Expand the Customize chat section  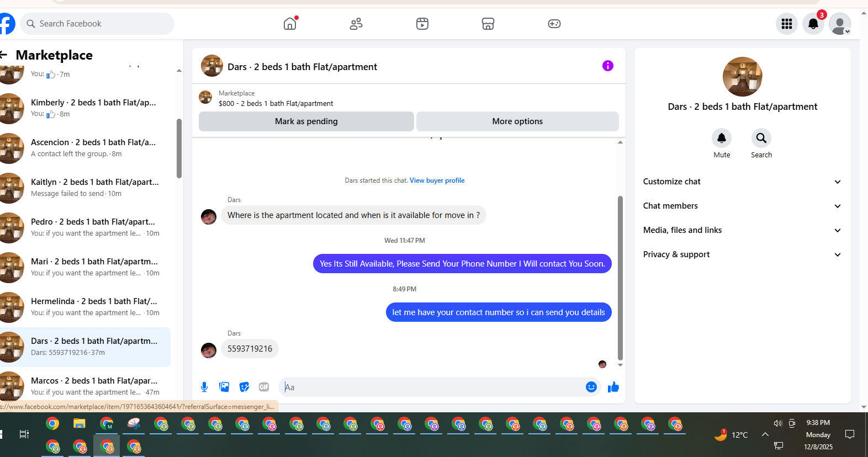pos(742,182)
